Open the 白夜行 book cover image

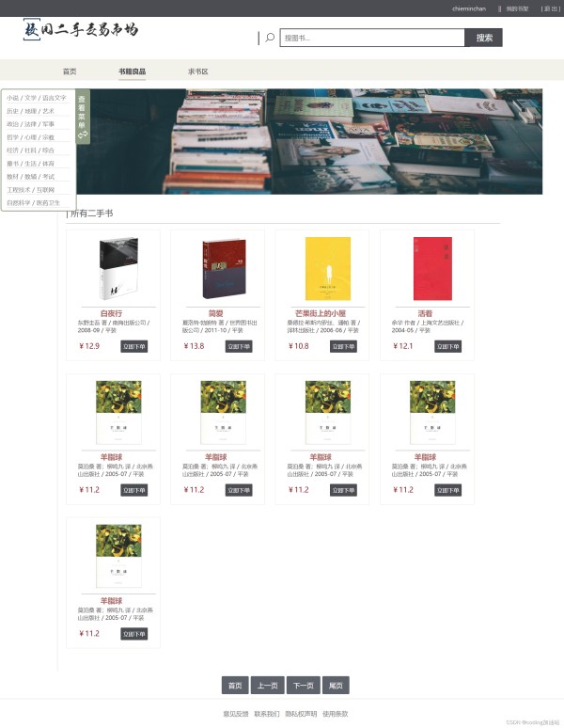tap(118, 268)
